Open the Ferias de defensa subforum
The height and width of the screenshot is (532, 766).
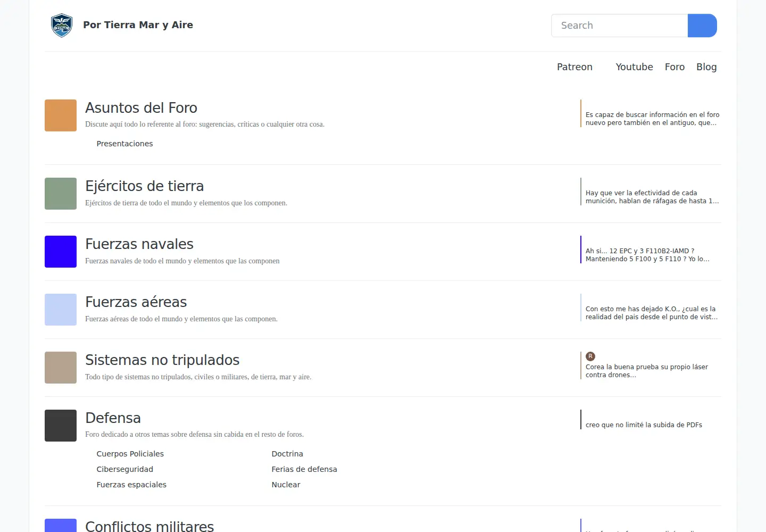[x=304, y=469]
